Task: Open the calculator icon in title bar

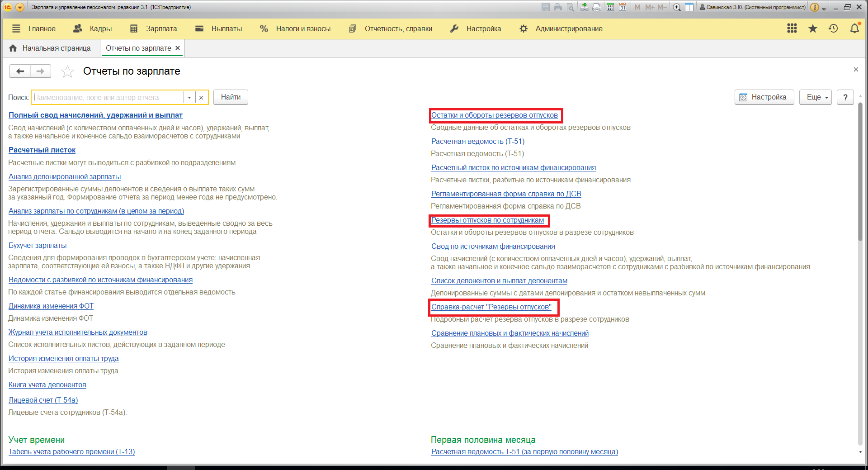Action: click(610, 7)
